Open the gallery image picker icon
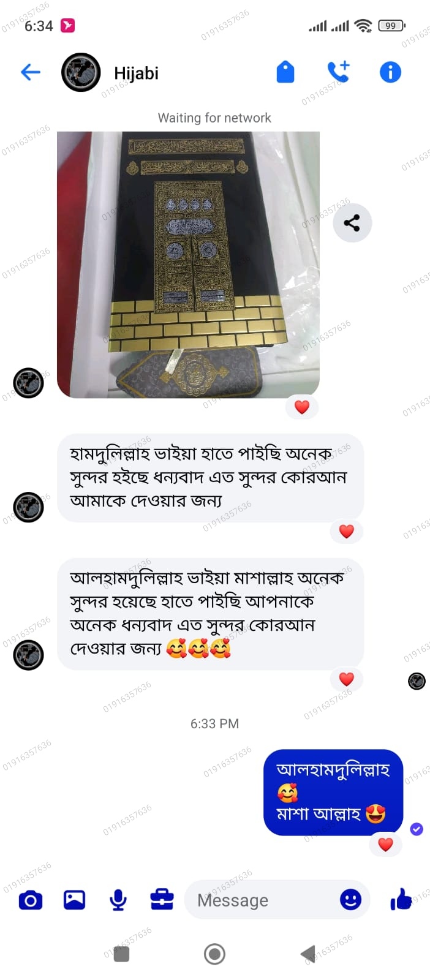 tap(75, 900)
